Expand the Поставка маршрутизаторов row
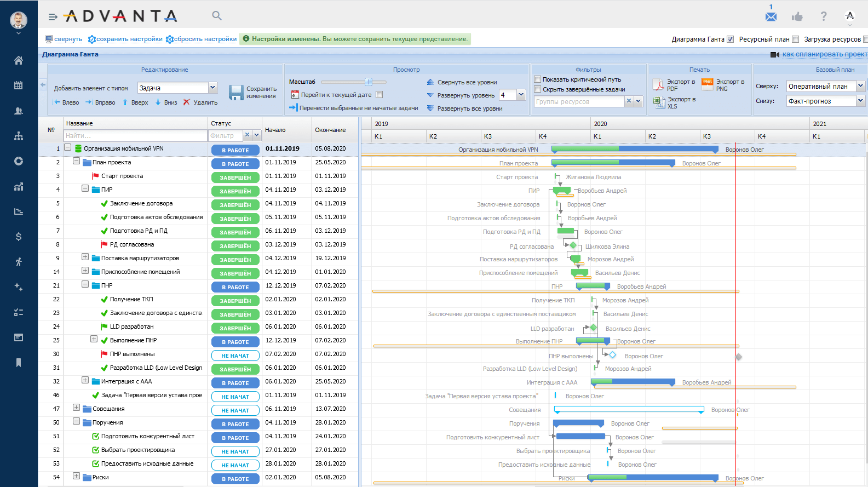The image size is (868, 487). point(85,257)
